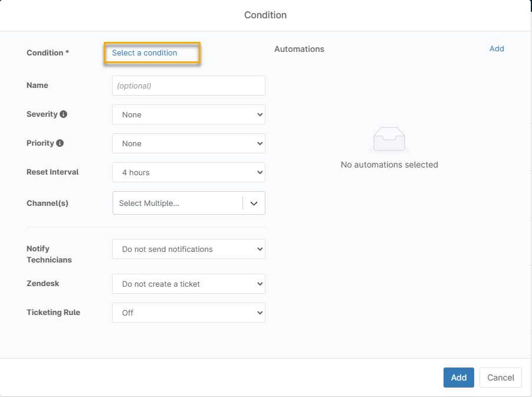This screenshot has width=532, height=397.
Task: Focus the optional Name text field
Action: coord(188,86)
